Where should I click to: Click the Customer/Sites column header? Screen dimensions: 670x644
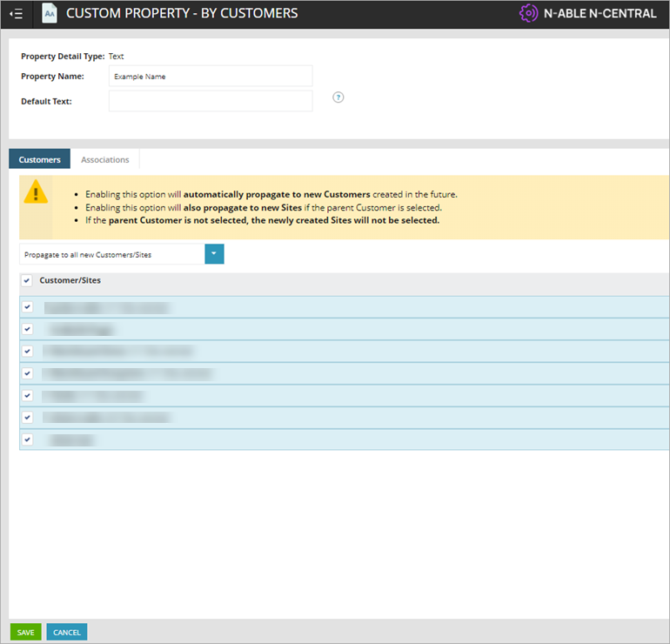click(x=70, y=280)
